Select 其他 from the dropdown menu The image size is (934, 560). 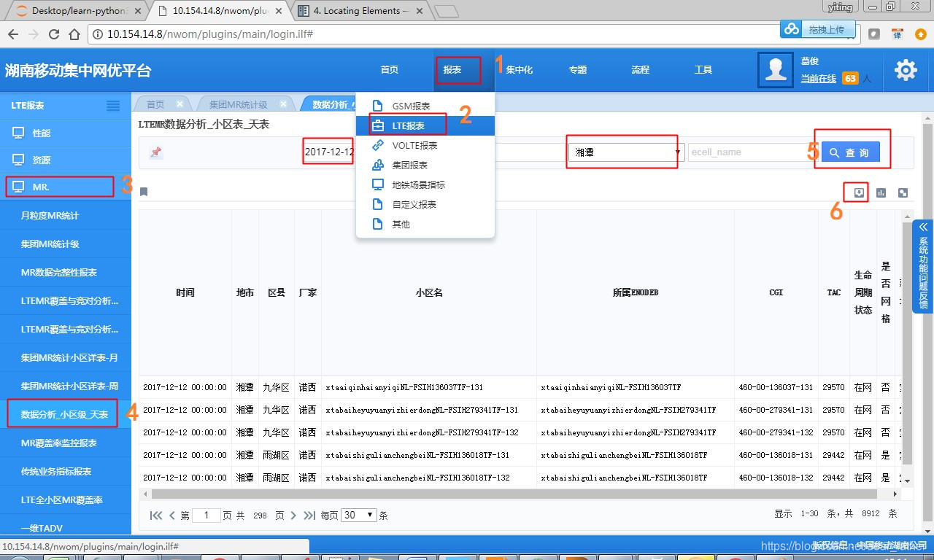coord(425,224)
